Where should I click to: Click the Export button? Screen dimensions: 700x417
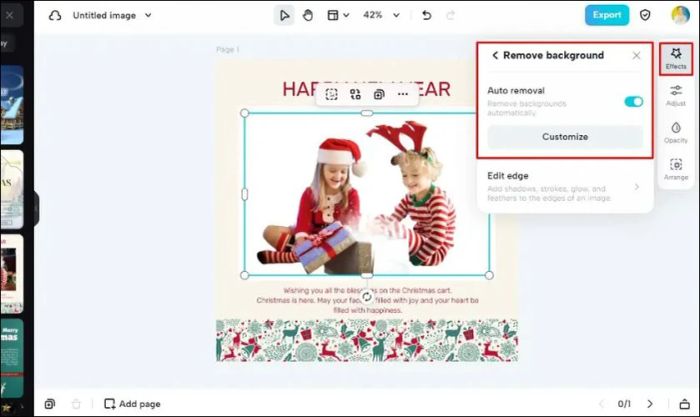coord(607,15)
